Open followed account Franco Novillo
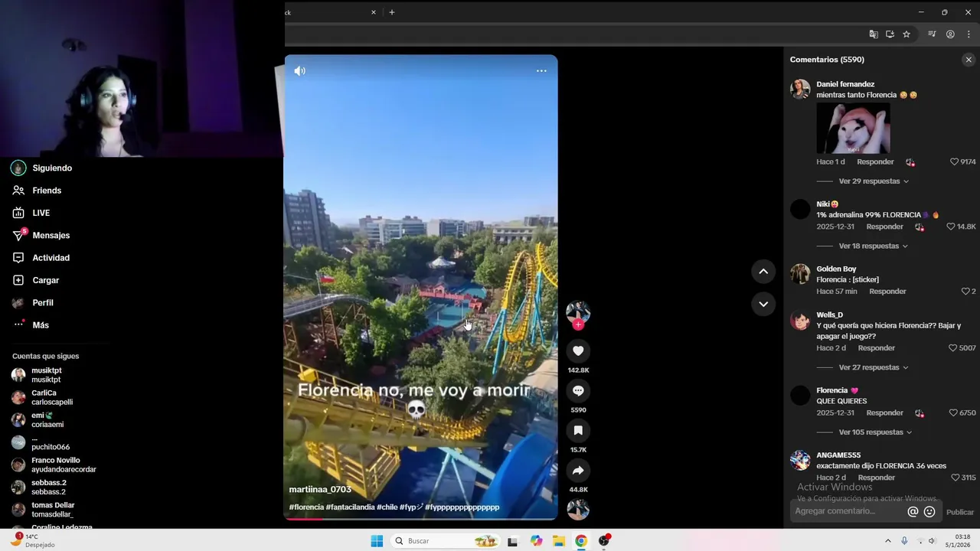The image size is (980, 551). coord(54,465)
